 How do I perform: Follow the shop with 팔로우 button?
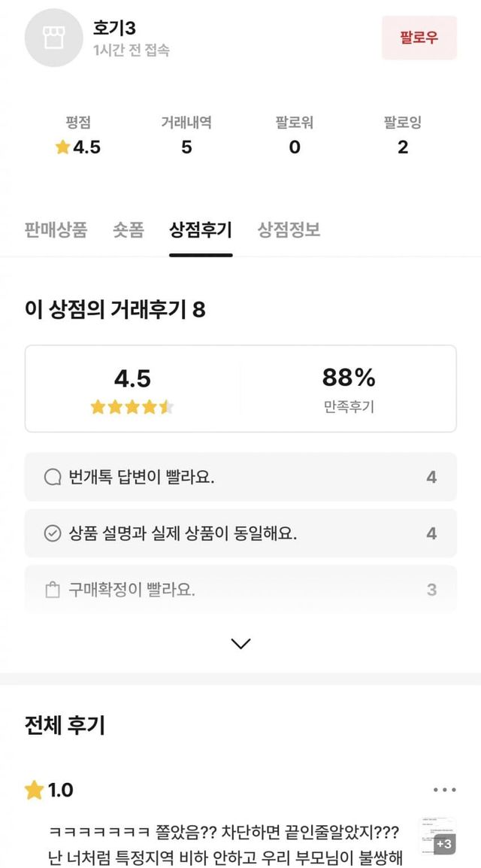(419, 38)
